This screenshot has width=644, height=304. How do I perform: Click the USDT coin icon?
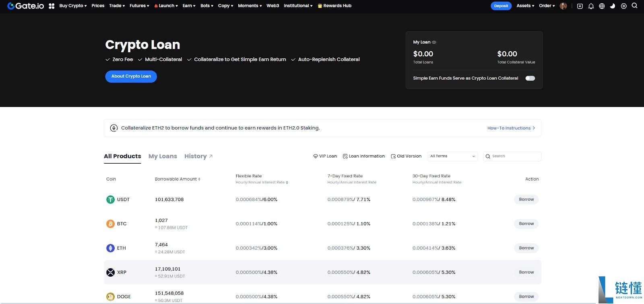click(x=110, y=199)
